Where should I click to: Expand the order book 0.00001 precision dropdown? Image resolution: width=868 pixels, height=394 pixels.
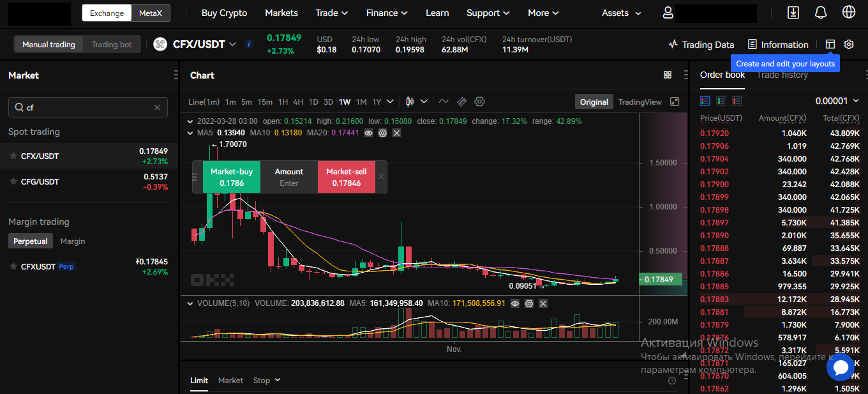[x=837, y=101]
